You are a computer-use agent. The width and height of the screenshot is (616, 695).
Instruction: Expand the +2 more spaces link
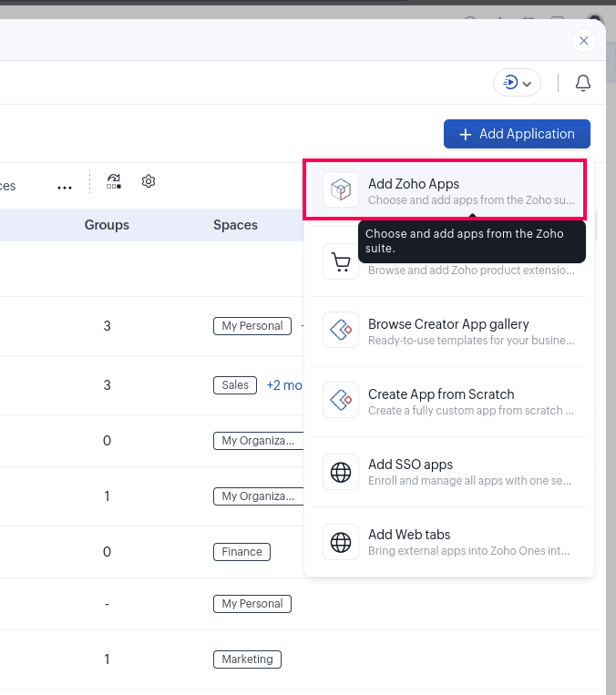pyautogui.click(x=283, y=385)
